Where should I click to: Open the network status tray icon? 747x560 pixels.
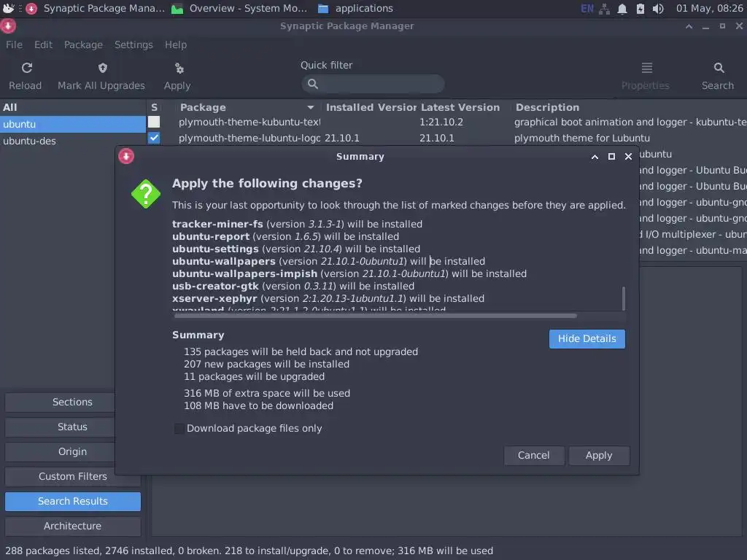pyautogui.click(x=604, y=9)
